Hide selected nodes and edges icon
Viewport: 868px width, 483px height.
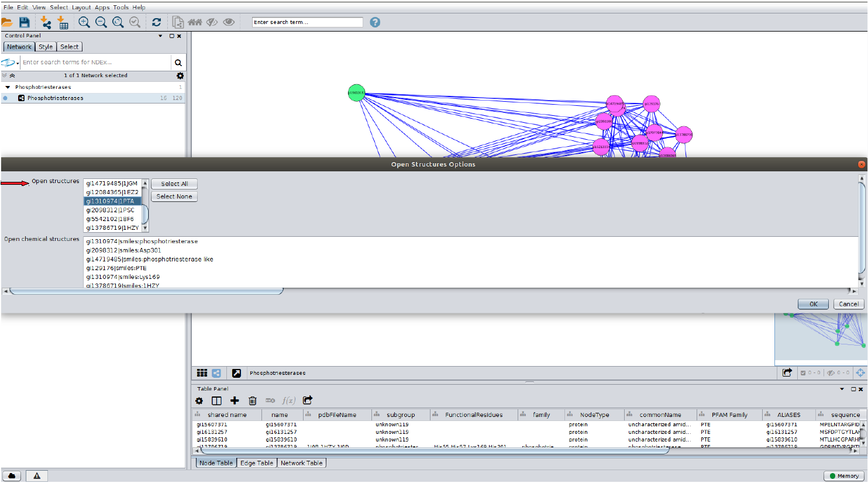(212, 22)
